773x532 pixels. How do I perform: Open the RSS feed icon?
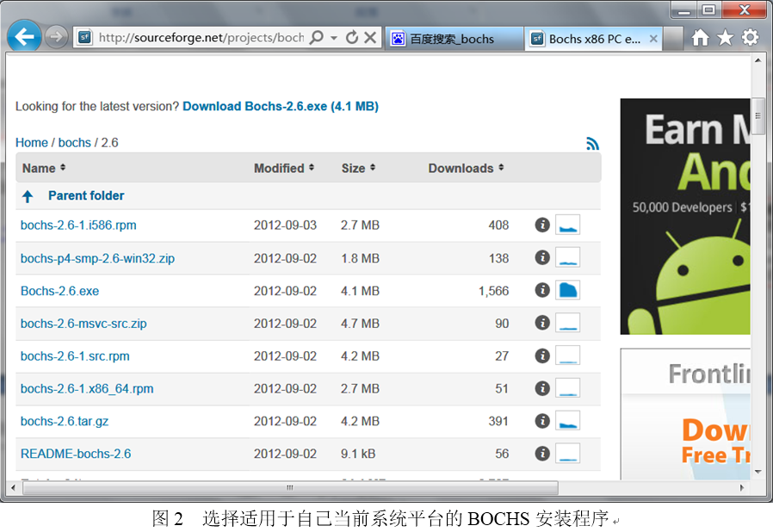point(592,144)
